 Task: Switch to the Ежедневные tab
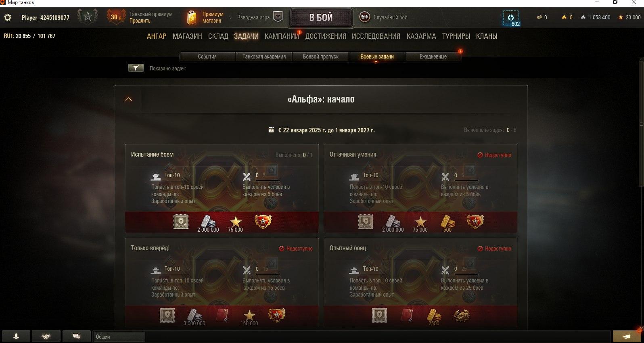433,56
